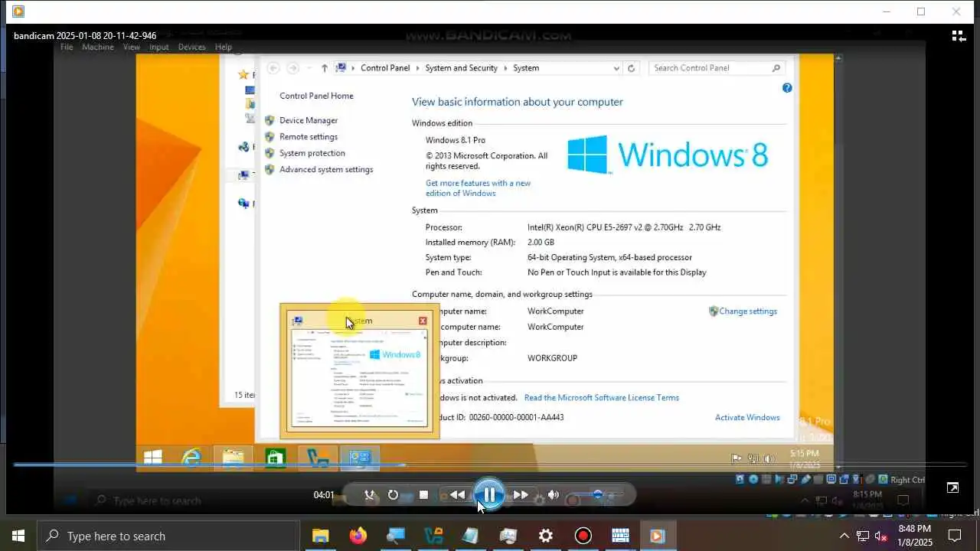The image size is (980, 551).
Task: Click the muted host volume tray icon
Action: (881, 536)
